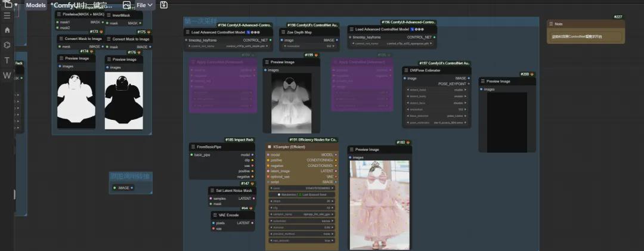Viewport: 644px width, 251px height.
Task: Open the File dropdown in top bar
Action: [144, 5]
